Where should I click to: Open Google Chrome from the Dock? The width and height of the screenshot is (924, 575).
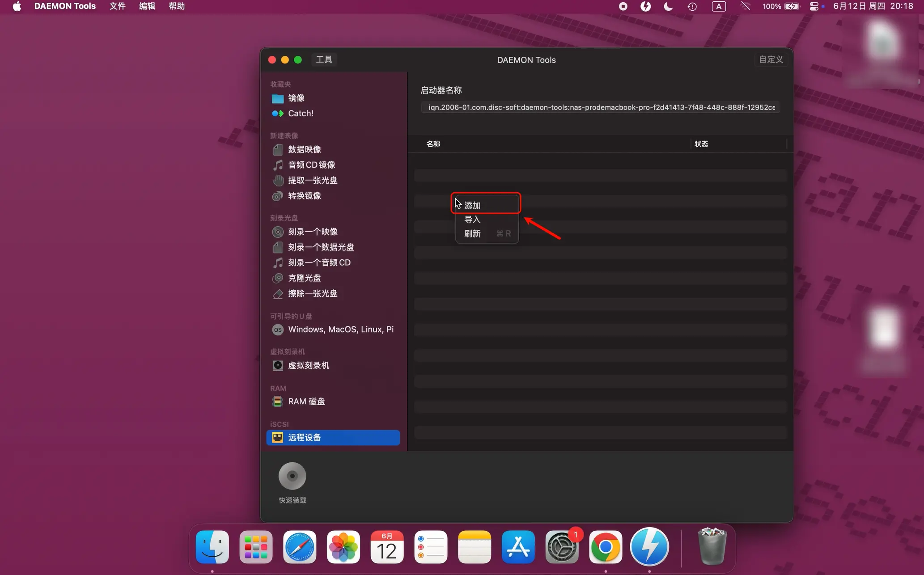pos(606,547)
